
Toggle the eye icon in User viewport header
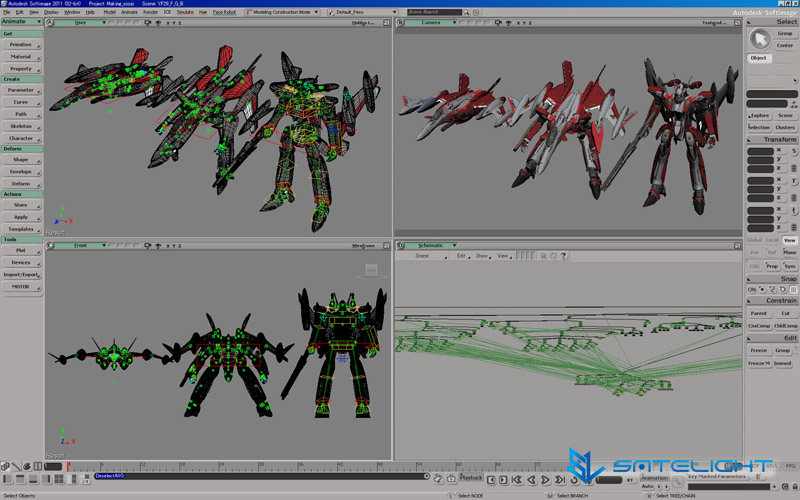click(158, 23)
